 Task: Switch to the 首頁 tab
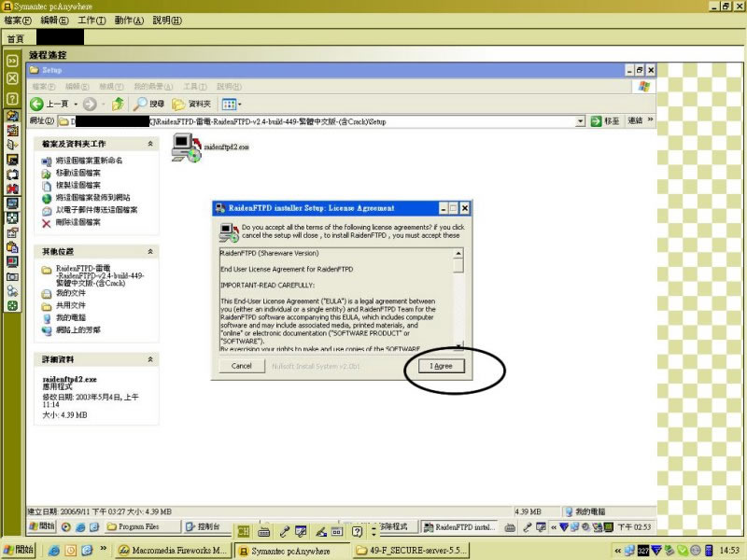click(15, 38)
